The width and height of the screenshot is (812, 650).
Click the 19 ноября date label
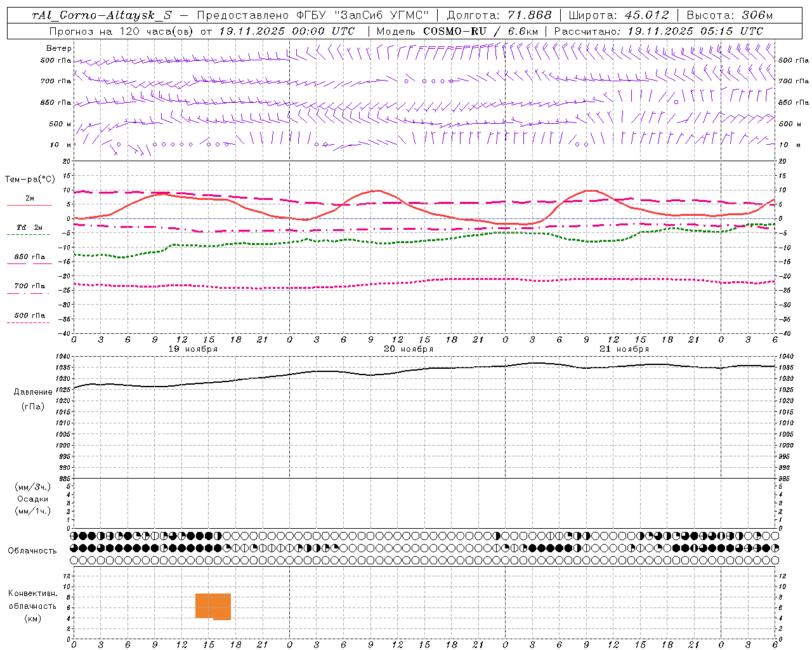[193, 349]
